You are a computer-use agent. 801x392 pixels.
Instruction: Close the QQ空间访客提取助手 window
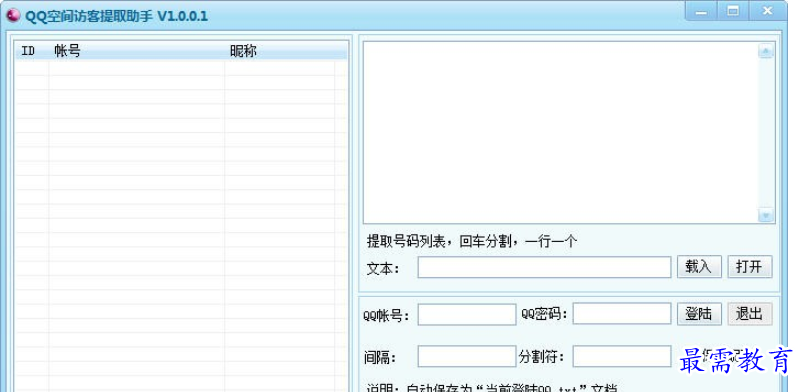[767, 11]
